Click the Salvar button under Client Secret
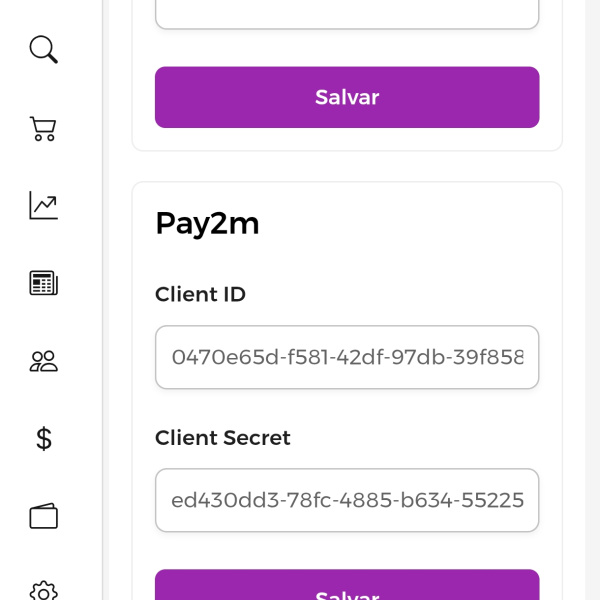The height and width of the screenshot is (600, 600). [x=347, y=587]
